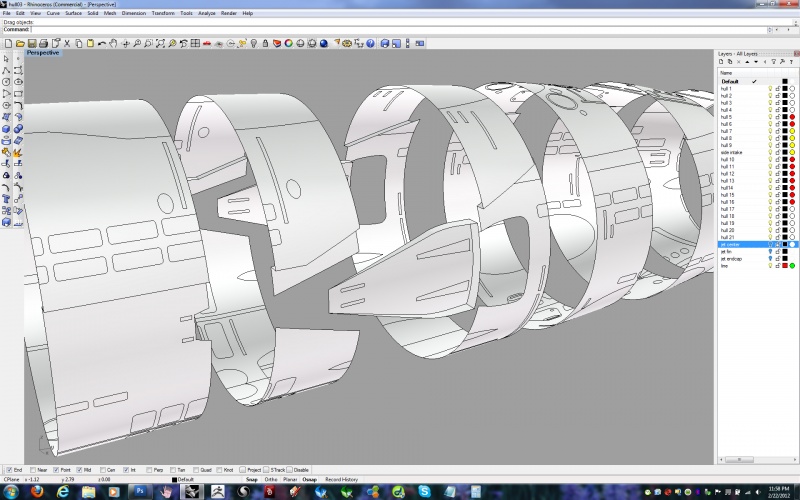Open the Curve menu

click(x=53, y=13)
